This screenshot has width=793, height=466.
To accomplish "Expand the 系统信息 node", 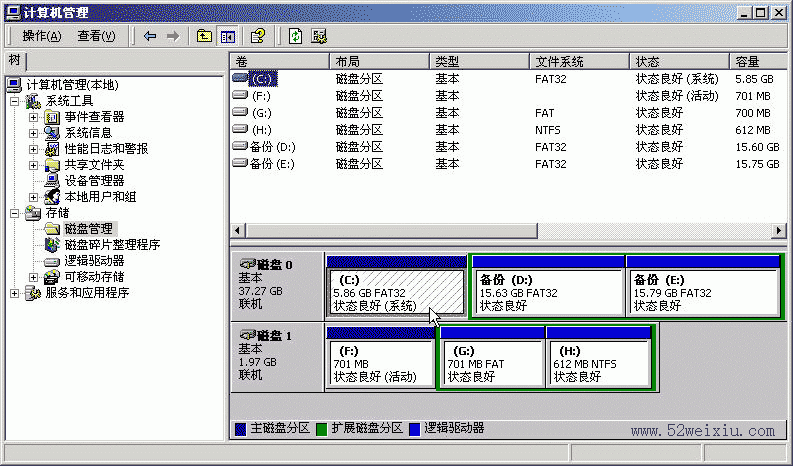I will pyautogui.click(x=33, y=133).
